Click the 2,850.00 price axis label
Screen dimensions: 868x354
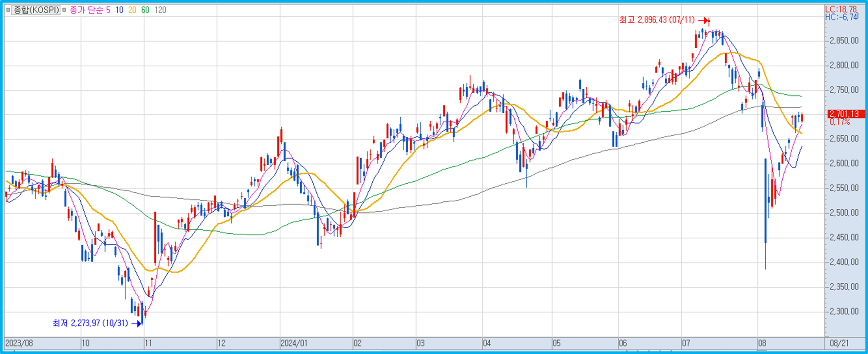[844, 41]
